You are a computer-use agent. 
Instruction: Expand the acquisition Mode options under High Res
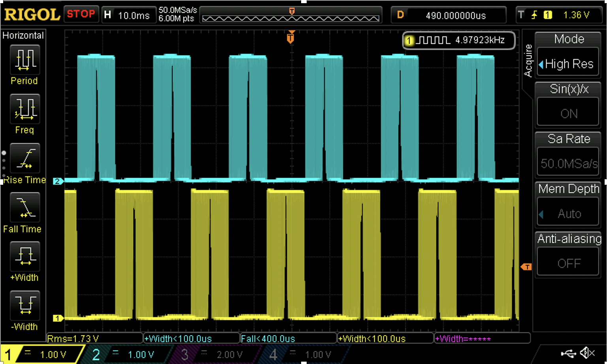[x=568, y=63]
